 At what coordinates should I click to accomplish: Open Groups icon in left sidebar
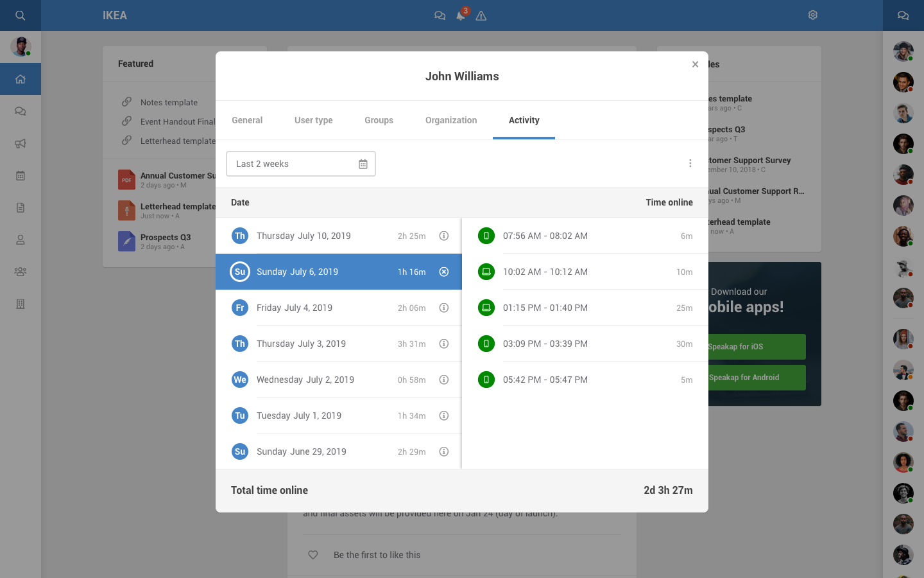(x=21, y=272)
